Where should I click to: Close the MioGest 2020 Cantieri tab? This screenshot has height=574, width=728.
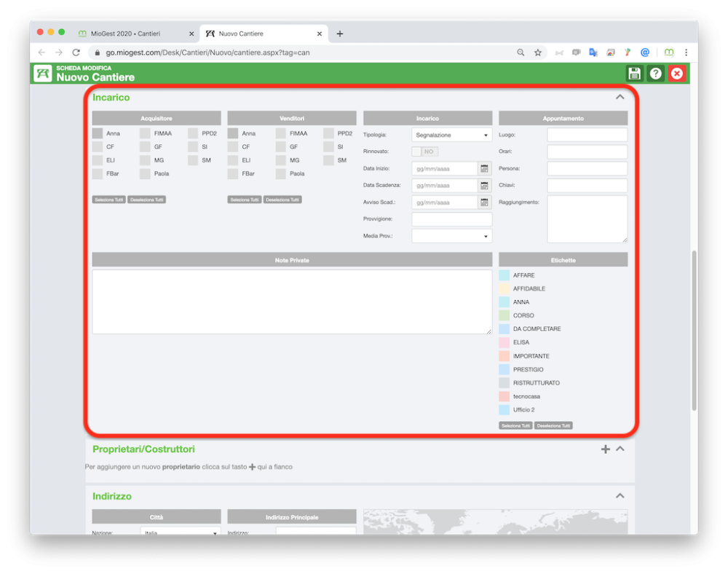tap(191, 34)
